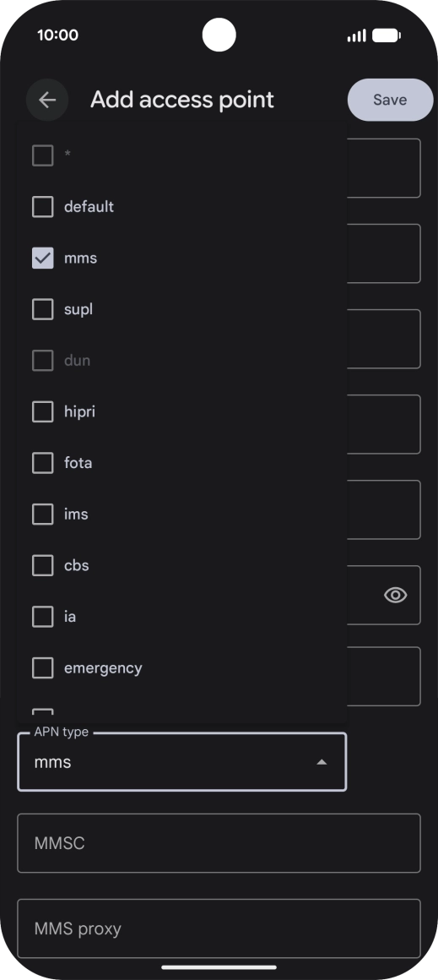Screen dimensions: 438x980
Task: Tap the signal strength icon
Action: [x=357, y=35]
